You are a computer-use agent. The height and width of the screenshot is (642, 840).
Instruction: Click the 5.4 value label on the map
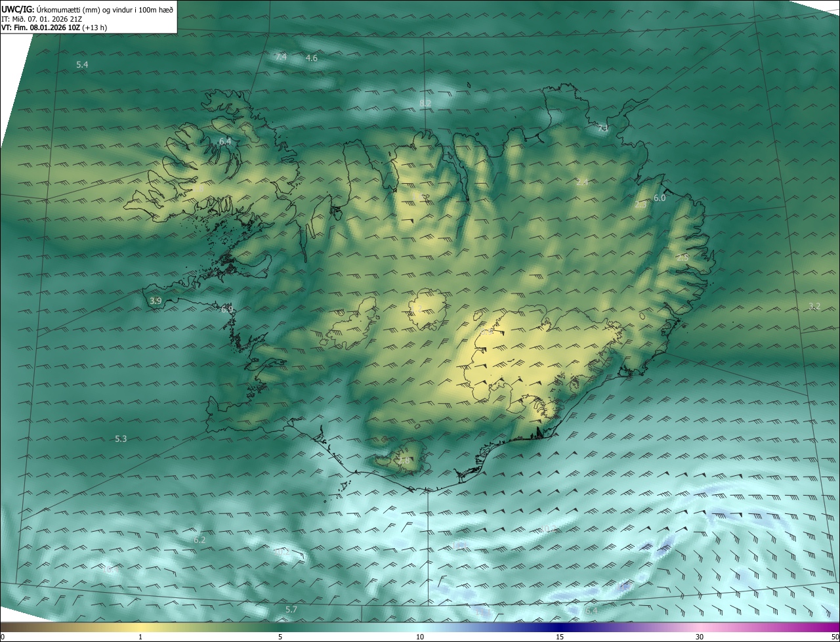tap(82, 64)
